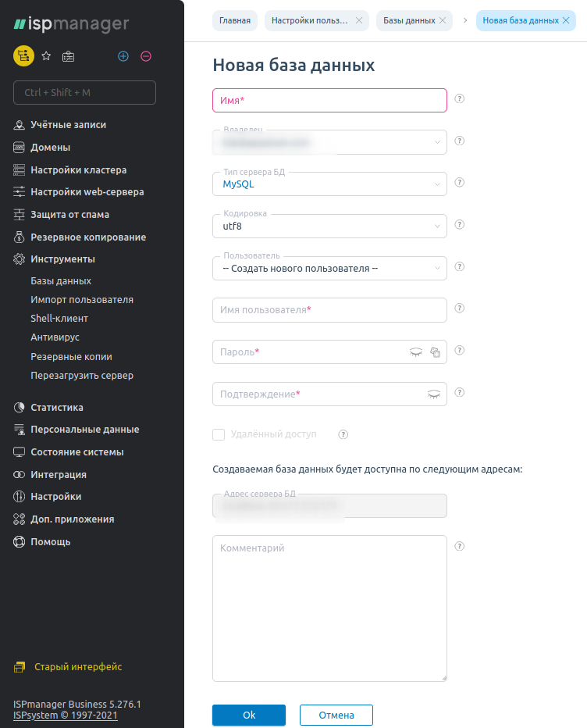The image size is (587, 728).
Task: Close the Новая база данных tab
Action: click(566, 20)
